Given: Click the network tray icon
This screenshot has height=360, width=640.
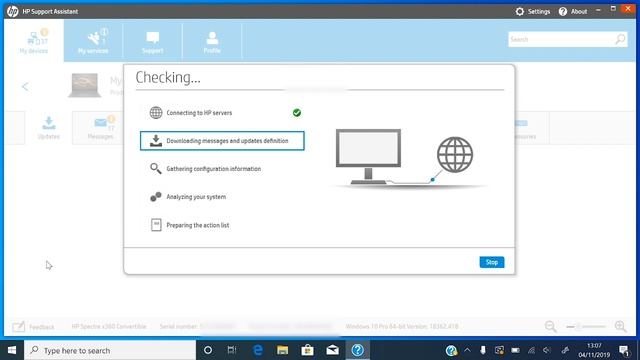Looking at the screenshot, I should [531, 350].
